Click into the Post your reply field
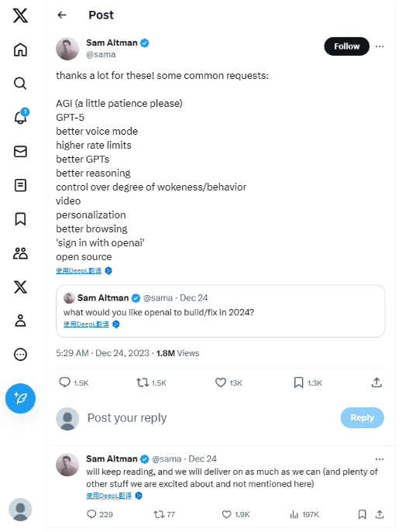 pyautogui.click(x=211, y=417)
